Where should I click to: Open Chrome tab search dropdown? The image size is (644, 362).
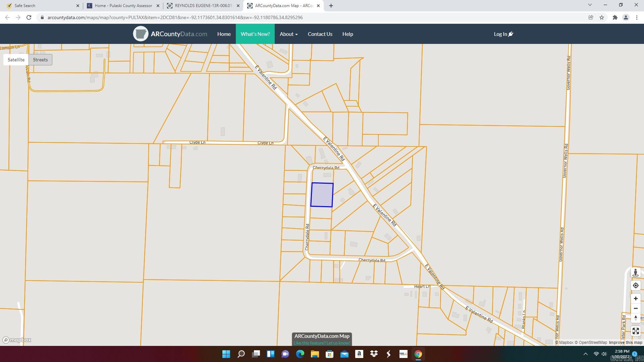(590, 5)
